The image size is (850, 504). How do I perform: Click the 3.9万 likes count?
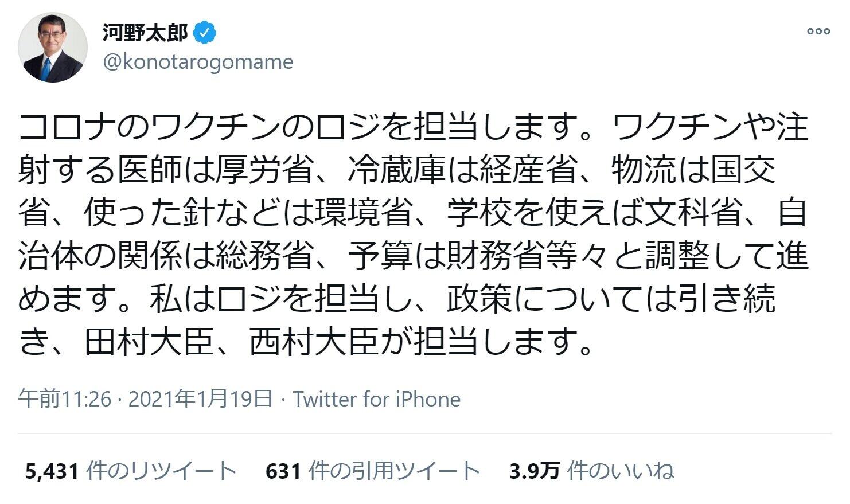tap(534, 471)
